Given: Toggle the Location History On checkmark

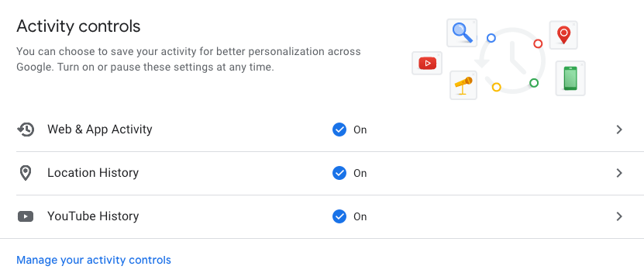Looking at the screenshot, I should [x=339, y=173].
